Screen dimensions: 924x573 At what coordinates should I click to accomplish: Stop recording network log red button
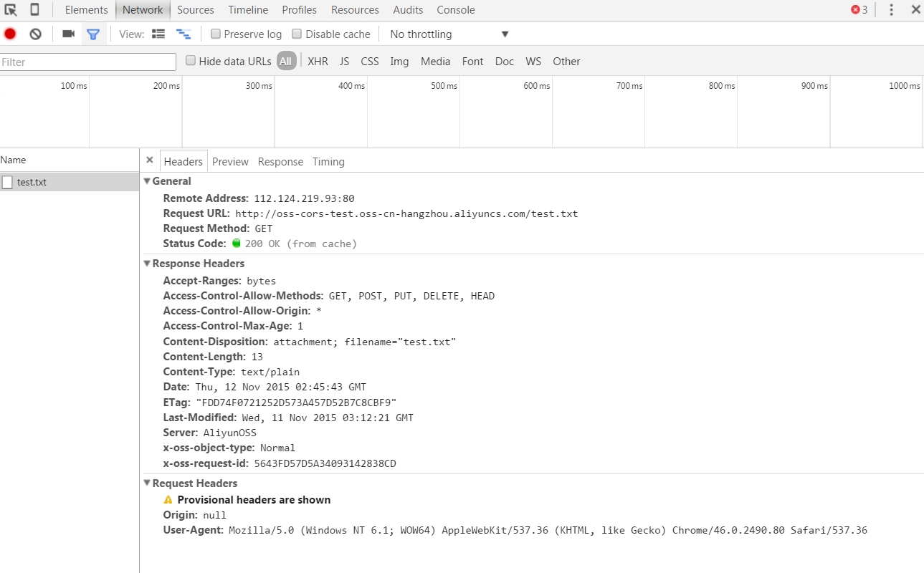(x=10, y=34)
